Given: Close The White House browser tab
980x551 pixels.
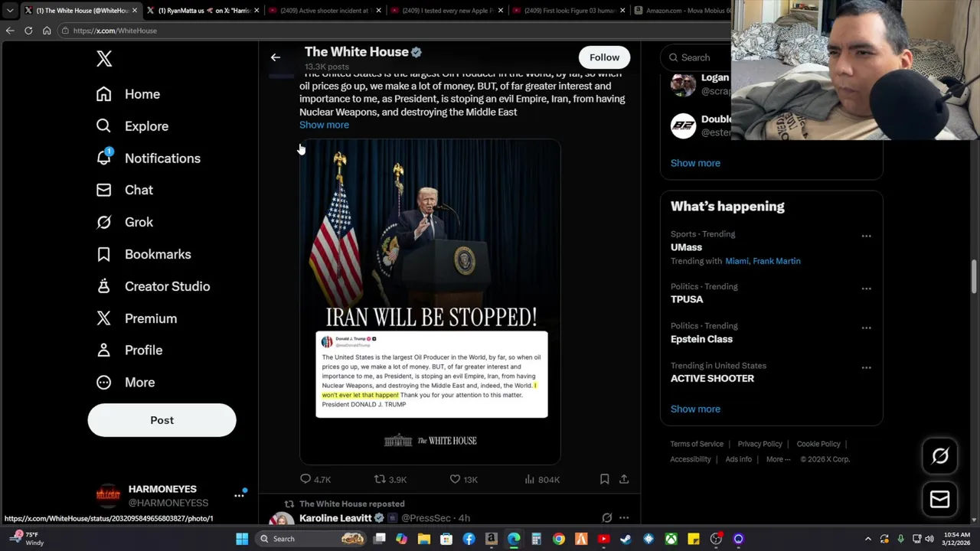Looking at the screenshot, I should 135,11.
